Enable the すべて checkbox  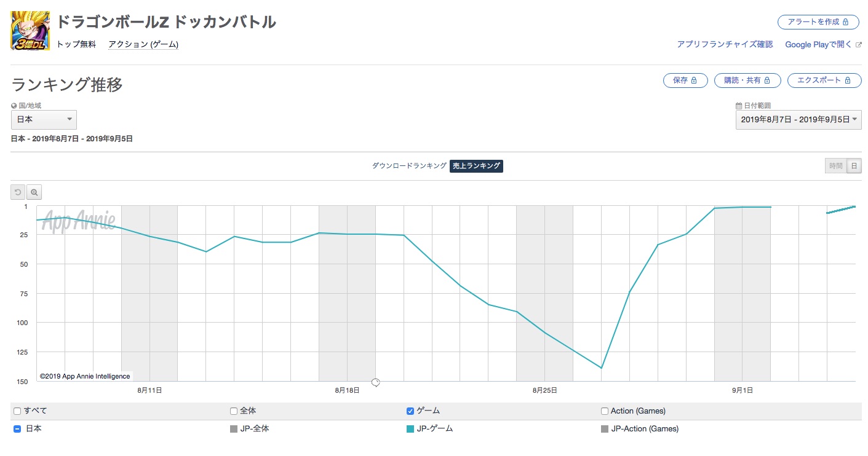(17, 411)
